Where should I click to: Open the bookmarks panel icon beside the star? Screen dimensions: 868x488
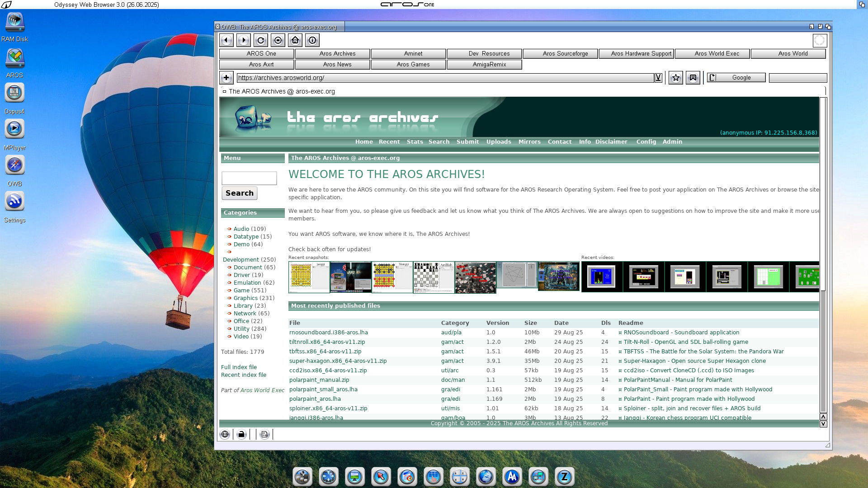(x=693, y=78)
